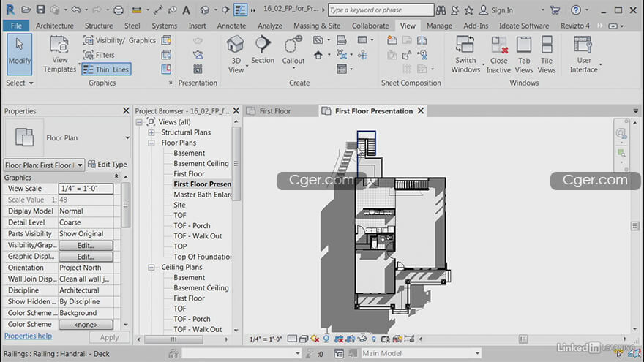Click the keyword search box
Screen dimensions: 644x362
tap(381, 10)
